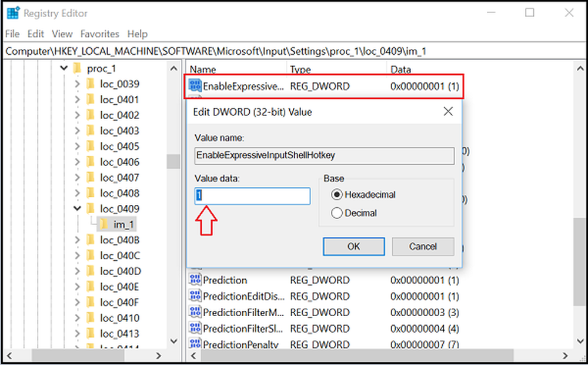Expand the loc_040B node
Screen dimensions: 588x365
coord(77,240)
